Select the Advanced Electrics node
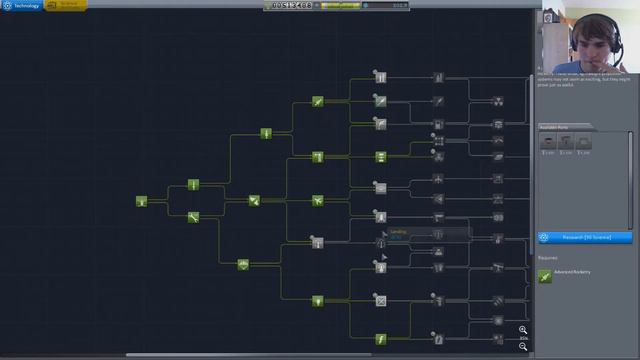This screenshot has width=640, height=360. 439,339
